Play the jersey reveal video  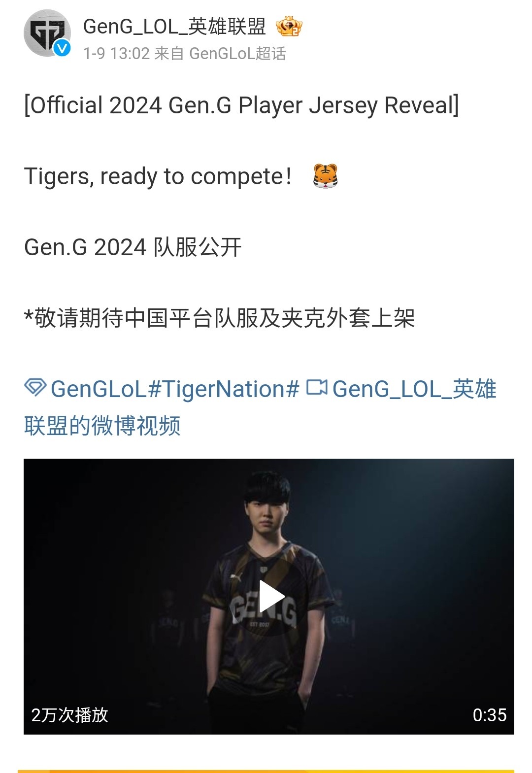[x=269, y=597]
